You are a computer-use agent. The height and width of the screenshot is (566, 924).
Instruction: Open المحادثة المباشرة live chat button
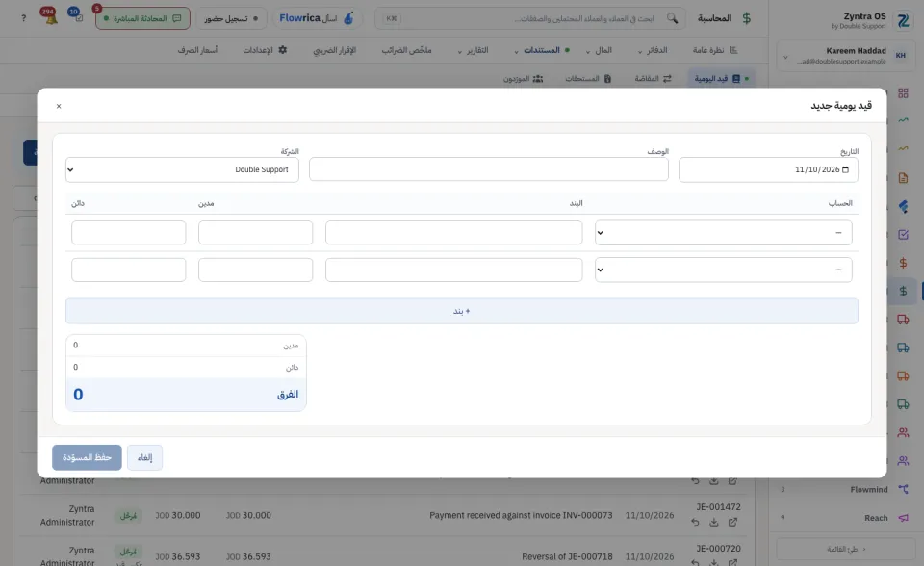(142, 18)
